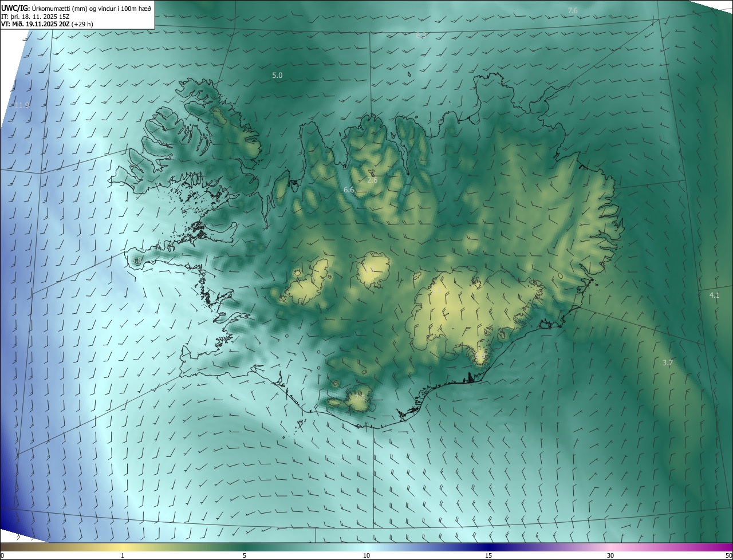The image size is (733, 560).
Task: Click the '30' tick on the colour scale
Action: tap(610, 555)
